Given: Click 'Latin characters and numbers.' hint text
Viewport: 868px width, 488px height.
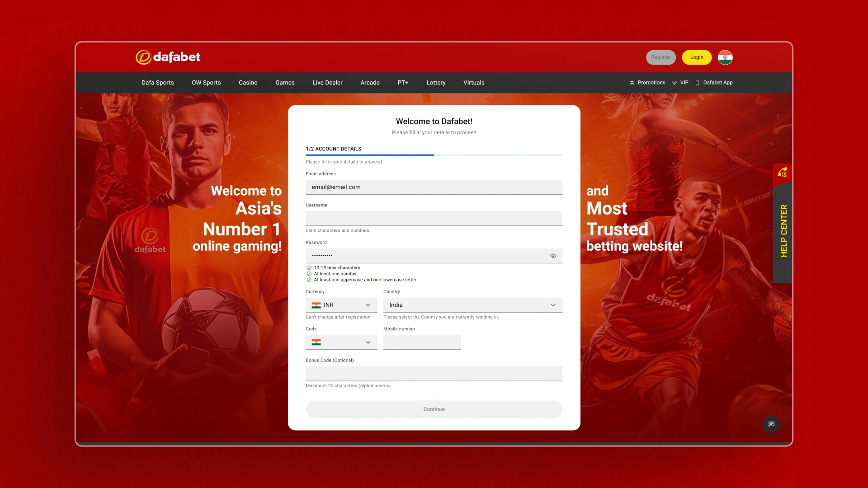Looking at the screenshot, I should [338, 230].
